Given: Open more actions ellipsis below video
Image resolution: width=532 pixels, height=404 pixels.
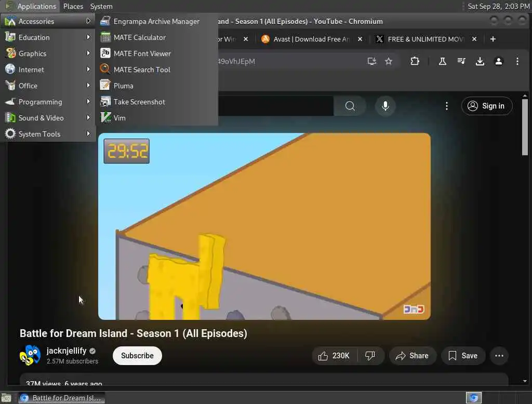Looking at the screenshot, I should 499,356.
